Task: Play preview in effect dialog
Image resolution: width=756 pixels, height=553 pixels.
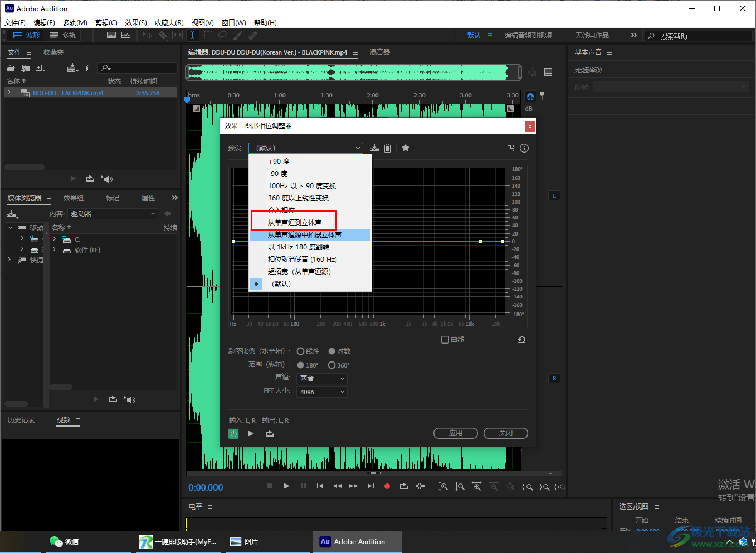Action: point(251,433)
